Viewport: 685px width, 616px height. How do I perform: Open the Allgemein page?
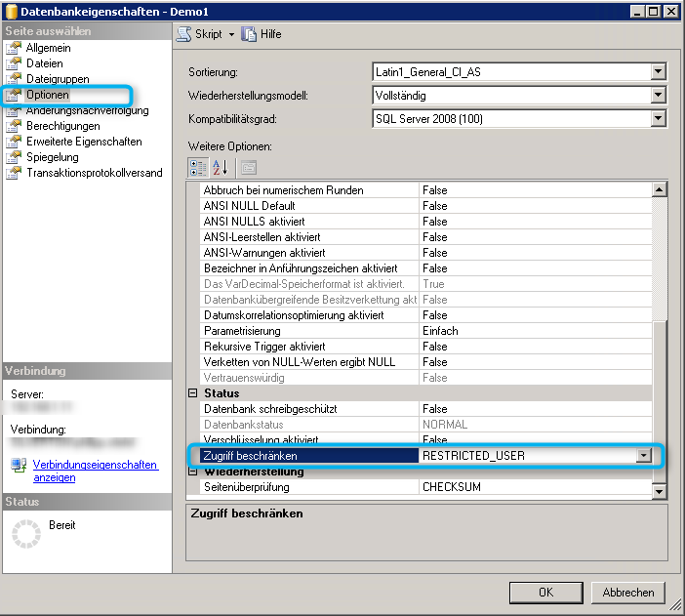48,48
